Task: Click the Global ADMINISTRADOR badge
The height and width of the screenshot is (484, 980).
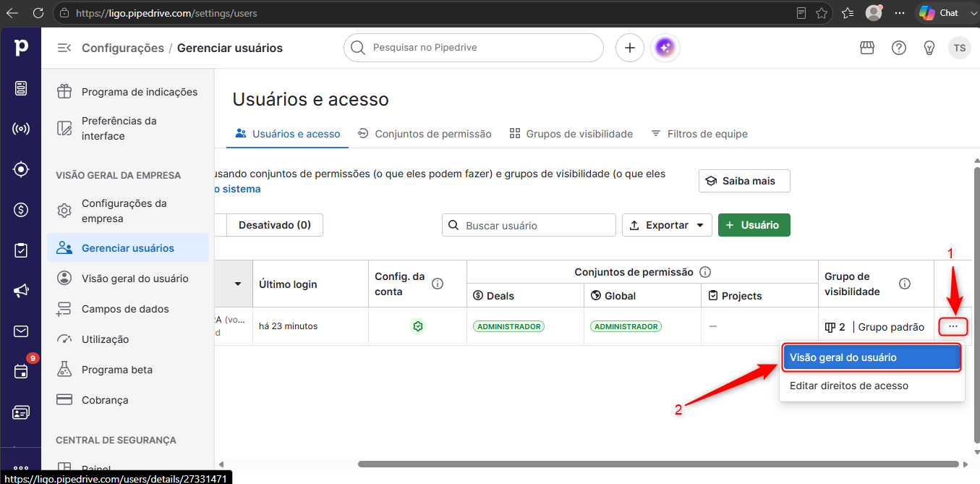Action: (x=626, y=326)
